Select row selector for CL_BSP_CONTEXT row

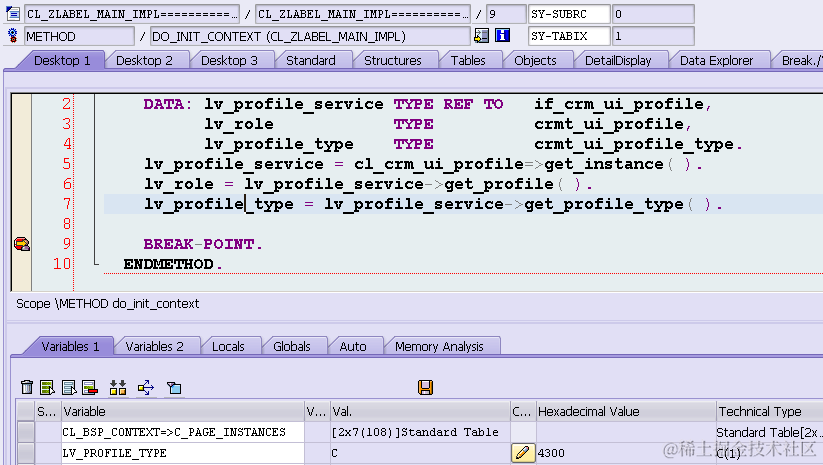(25, 432)
